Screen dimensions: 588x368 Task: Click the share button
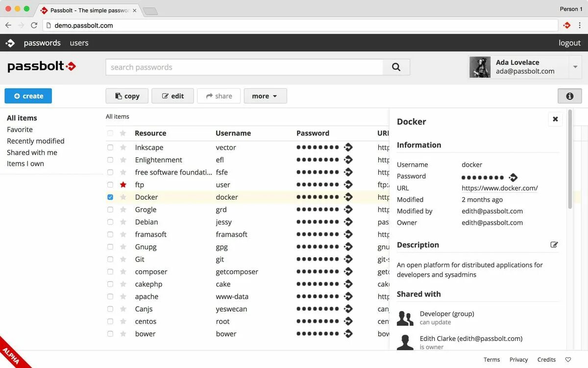(219, 96)
